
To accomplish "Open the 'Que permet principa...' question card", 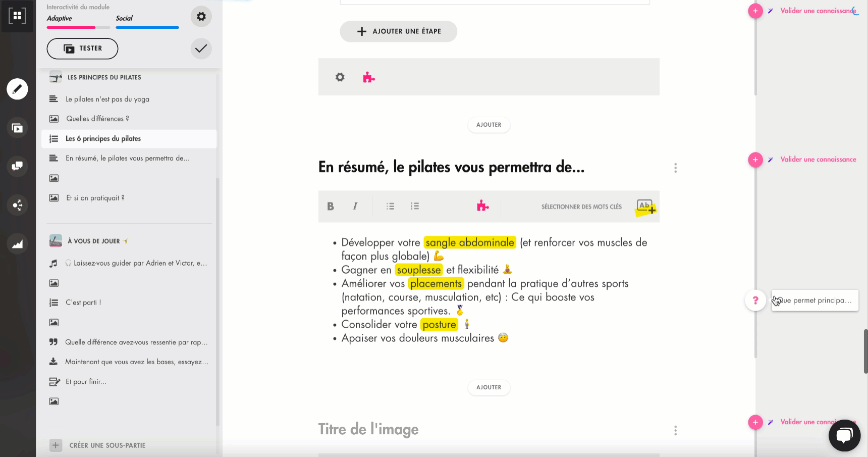I will pyautogui.click(x=815, y=300).
